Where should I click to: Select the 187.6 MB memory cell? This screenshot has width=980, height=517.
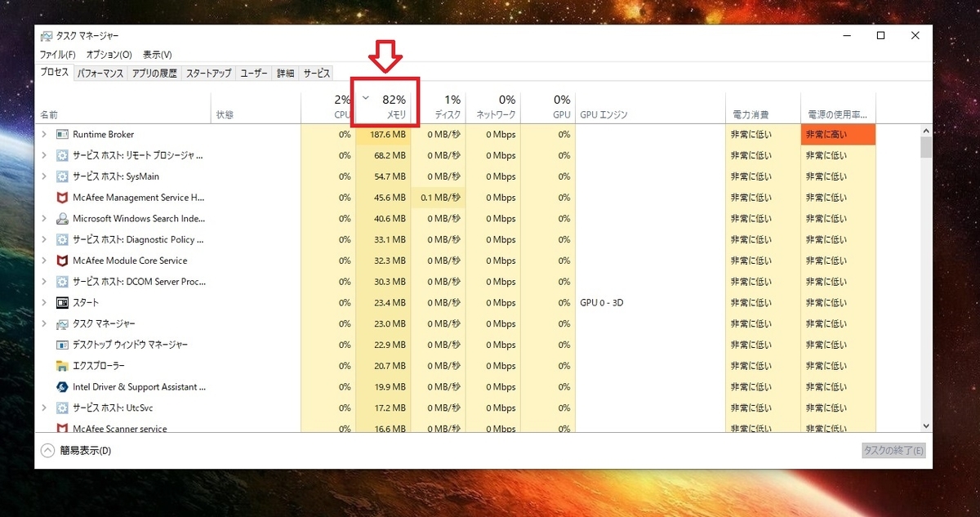383,134
